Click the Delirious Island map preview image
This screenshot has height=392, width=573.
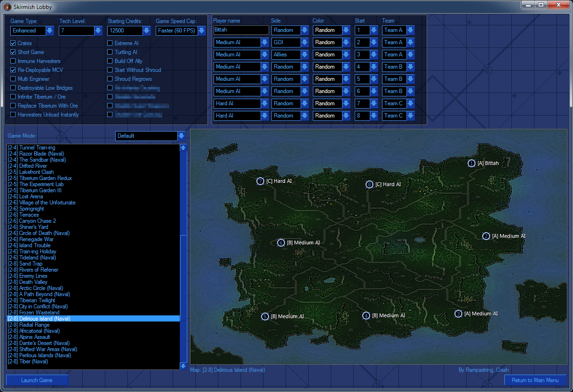click(x=379, y=247)
